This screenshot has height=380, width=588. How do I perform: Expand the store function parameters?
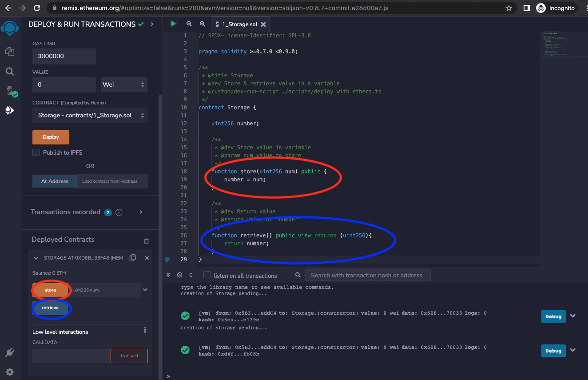coord(145,290)
